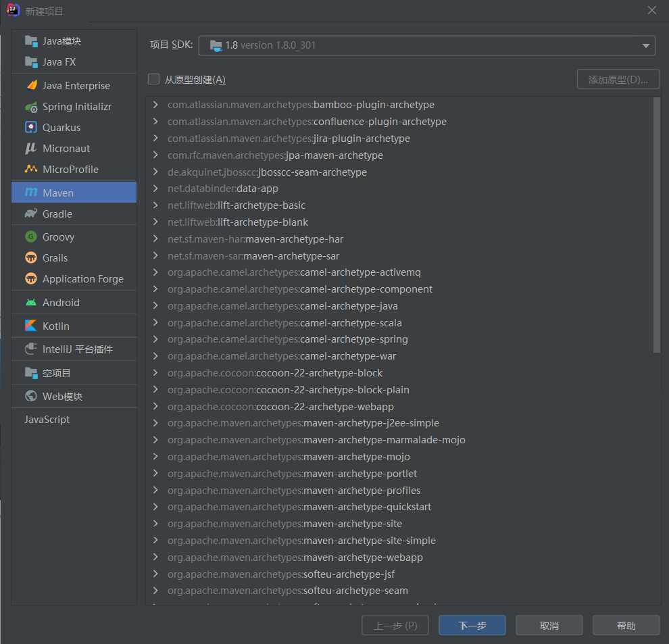
Task: Select maven-archetype-portlet row
Action: 400,473
